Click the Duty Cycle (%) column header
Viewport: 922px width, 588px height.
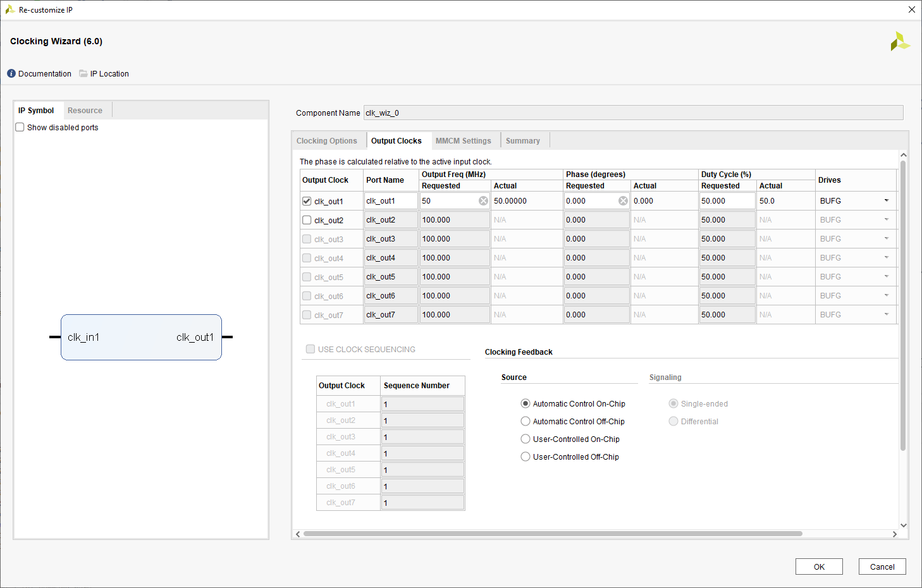coord(726,175)
